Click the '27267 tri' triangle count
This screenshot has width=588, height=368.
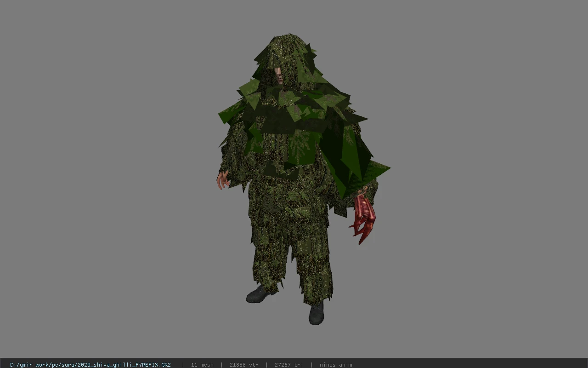pos(289,365)
